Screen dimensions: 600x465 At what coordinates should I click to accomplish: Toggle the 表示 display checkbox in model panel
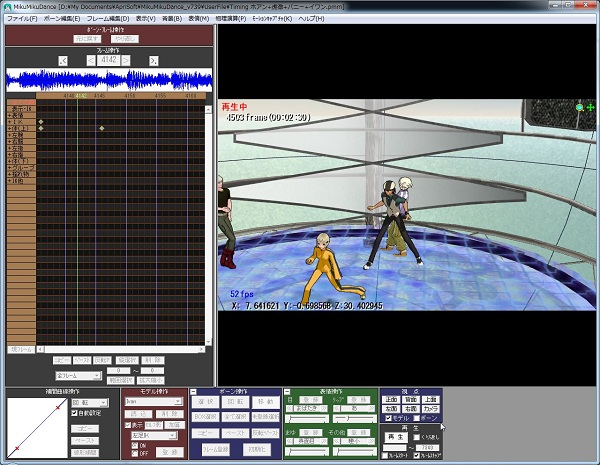click(x=128, y=425)
